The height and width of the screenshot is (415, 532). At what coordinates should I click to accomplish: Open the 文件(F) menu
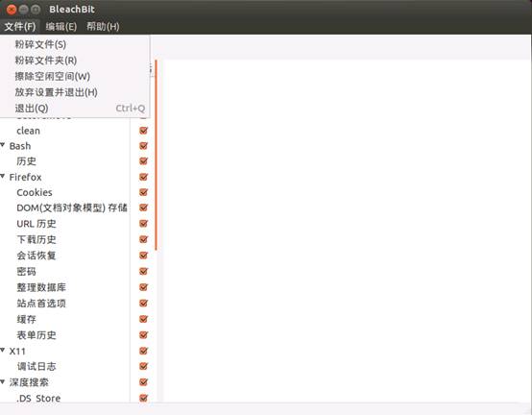pos(19,27)
